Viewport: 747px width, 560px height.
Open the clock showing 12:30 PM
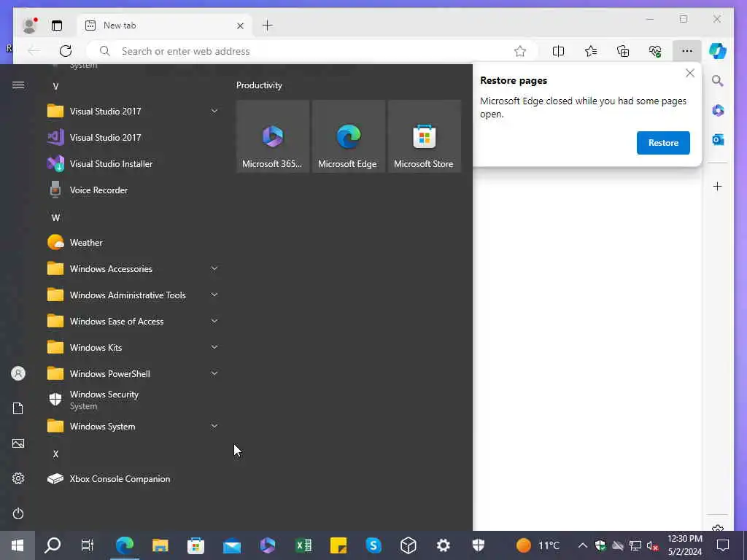[684, 545]
